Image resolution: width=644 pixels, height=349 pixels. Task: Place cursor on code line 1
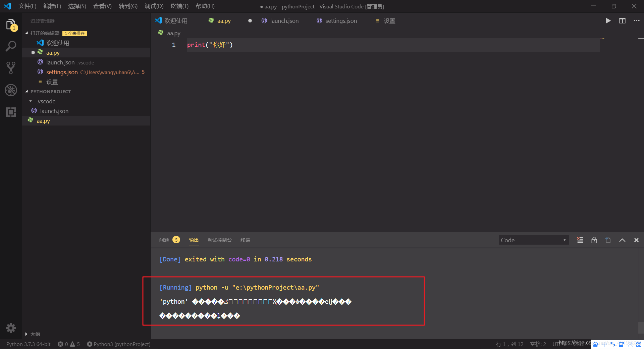click(x=393, y=45)
